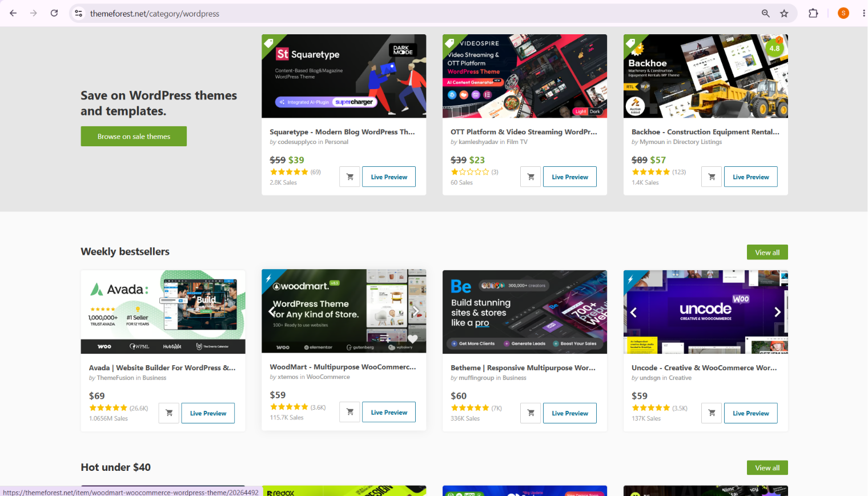
Task: Open WoodMart - Multipurpose WooCommerce title
Action: point(343,367)
